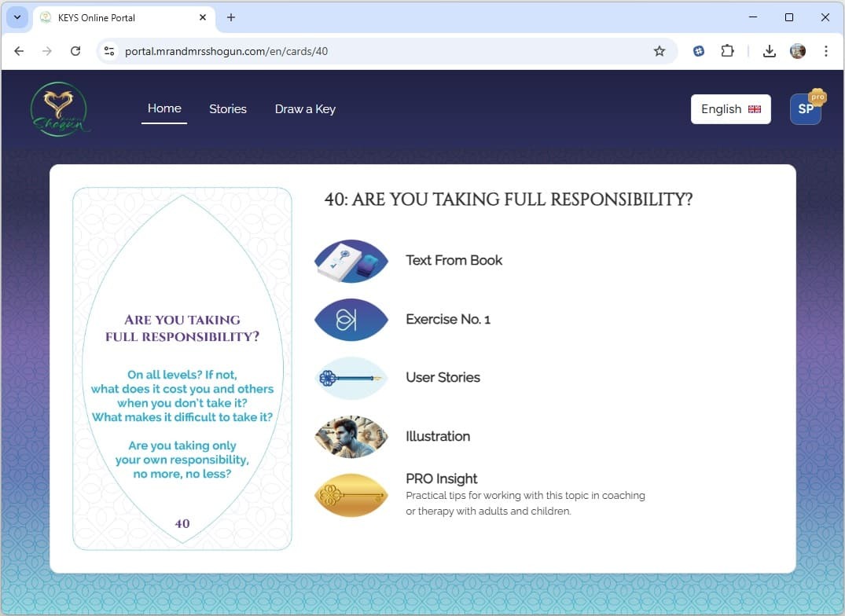Screen dimensions: 845x616
Task: Reload the page with refresh button
Action: pyautogui.click(x=75, y=51)
